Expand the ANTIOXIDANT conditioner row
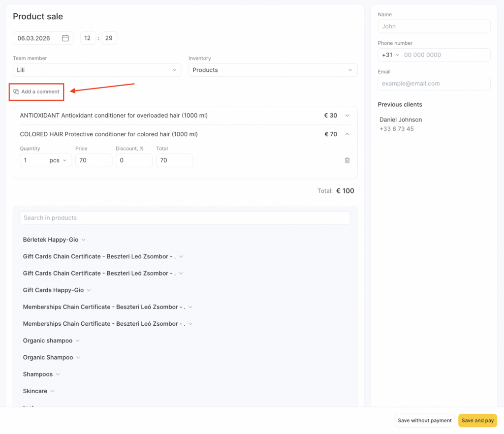The width and height of the screenshot is (504, 434). tap(347, 116)
